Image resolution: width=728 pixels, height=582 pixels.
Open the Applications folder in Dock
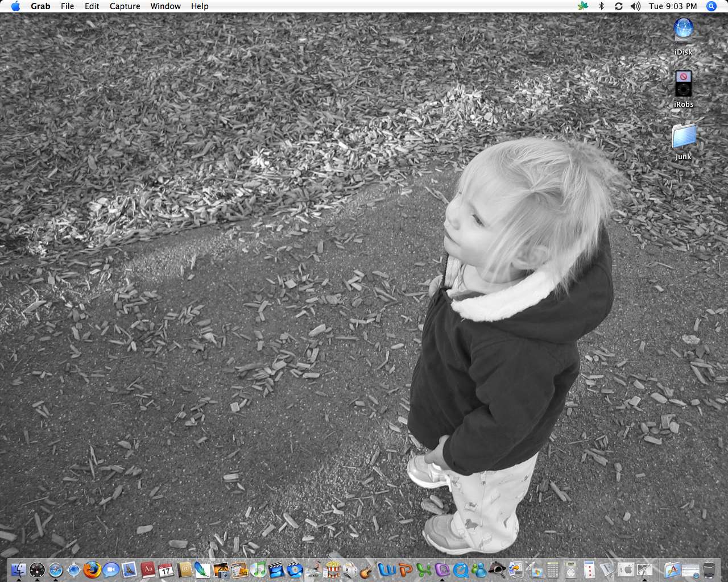tap(673, 569)
